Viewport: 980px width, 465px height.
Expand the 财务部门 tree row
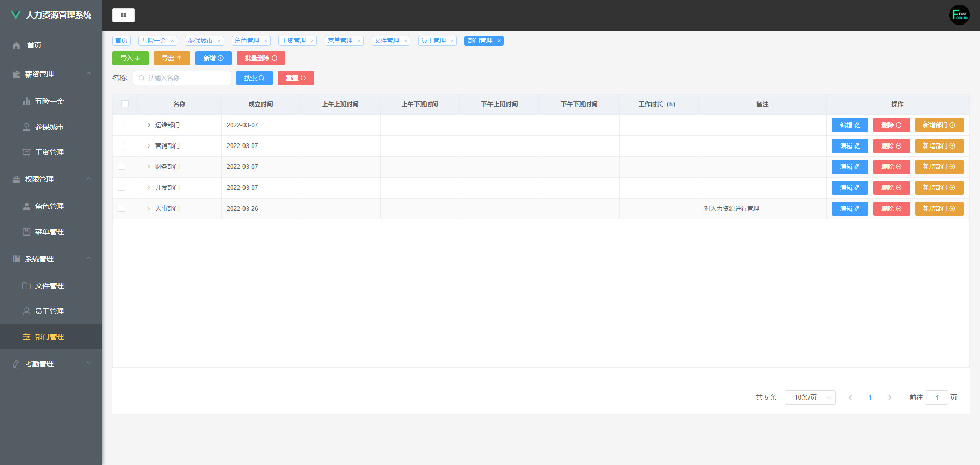(x=149, y=166)
